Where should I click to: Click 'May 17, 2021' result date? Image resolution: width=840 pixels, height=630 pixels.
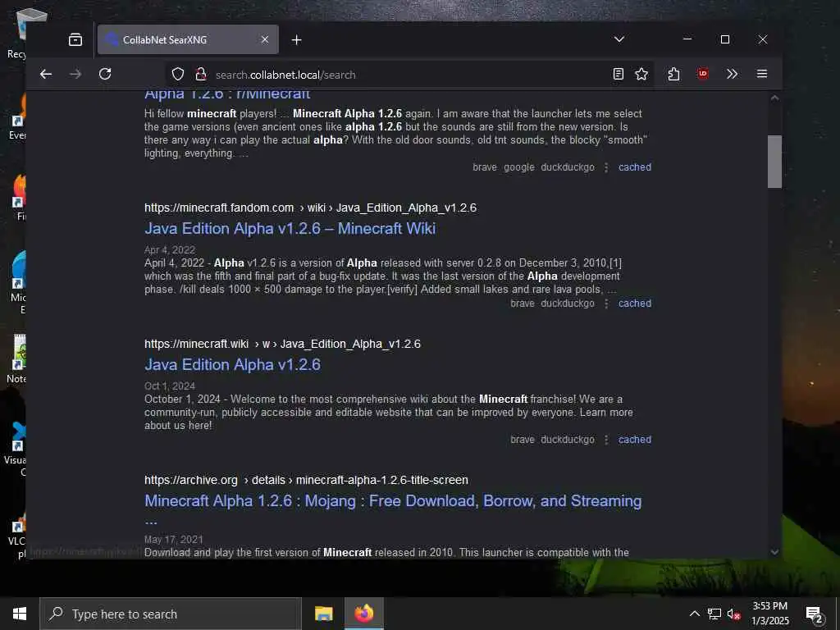tap(174, 540)
